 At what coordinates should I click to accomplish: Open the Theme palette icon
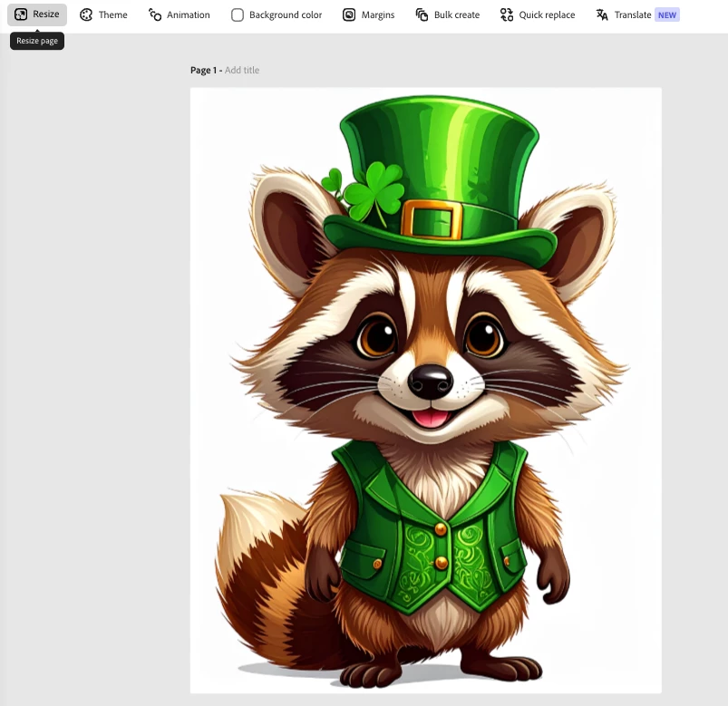(86, 15)
